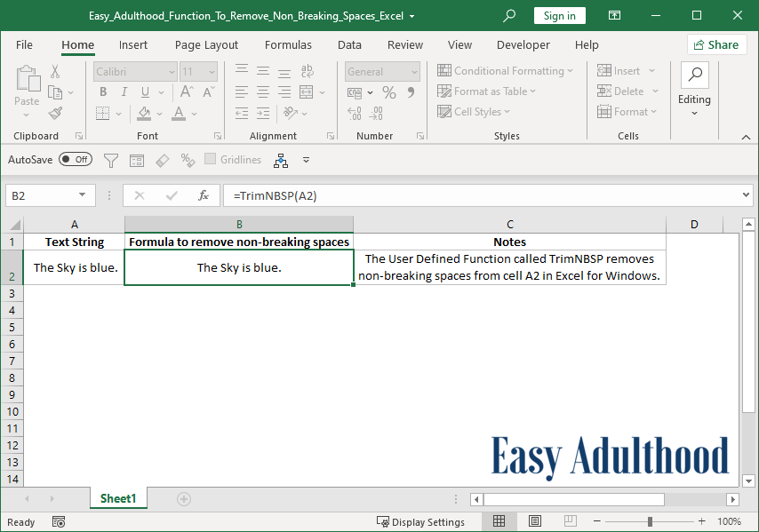
Task: Select the all-cells corner triangle
Action: click(15, 225)
